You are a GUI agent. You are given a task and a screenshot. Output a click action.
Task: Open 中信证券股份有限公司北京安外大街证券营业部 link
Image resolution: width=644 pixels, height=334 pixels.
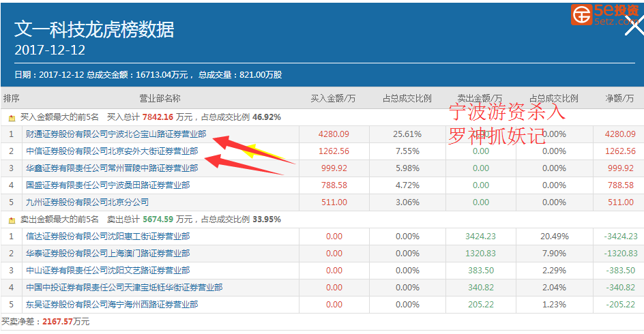pos(112,151)
